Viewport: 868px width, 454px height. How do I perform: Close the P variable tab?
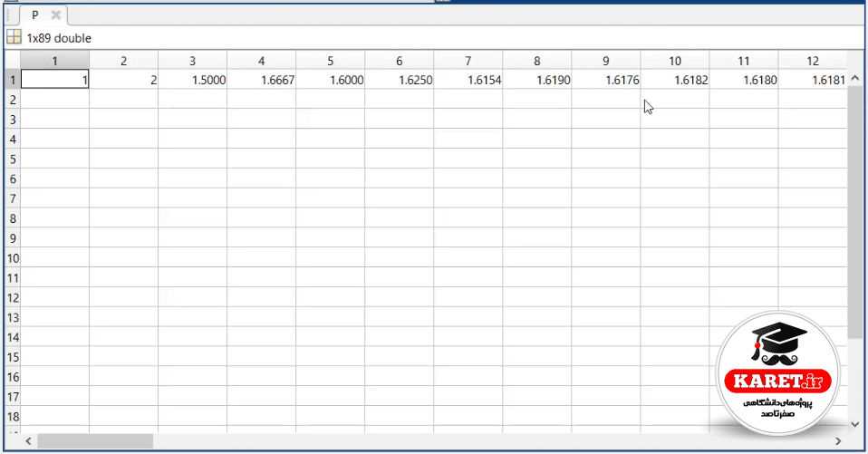point(56,15)
